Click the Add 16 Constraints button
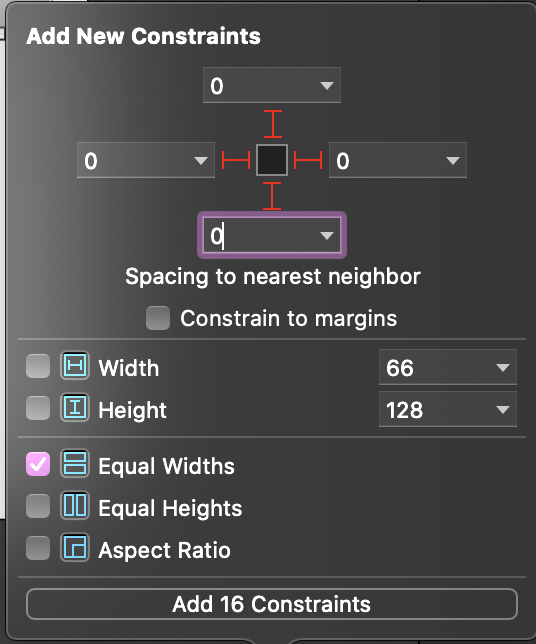 [271, 604]
